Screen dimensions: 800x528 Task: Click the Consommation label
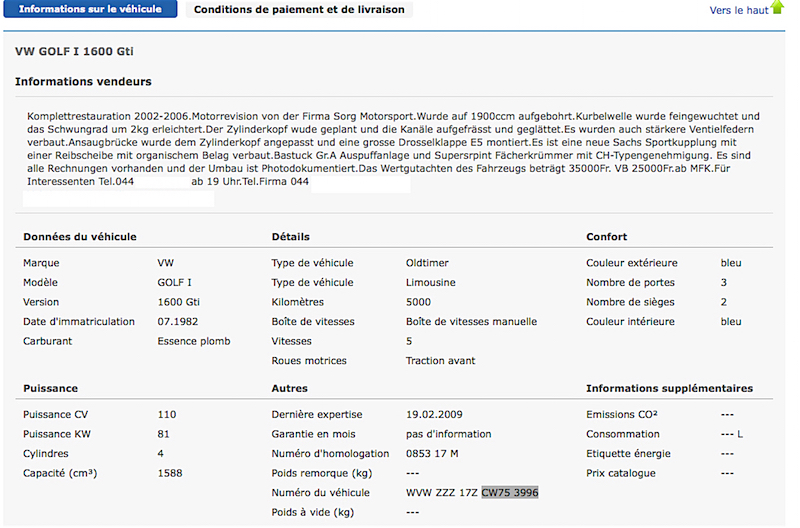[622, 434]
